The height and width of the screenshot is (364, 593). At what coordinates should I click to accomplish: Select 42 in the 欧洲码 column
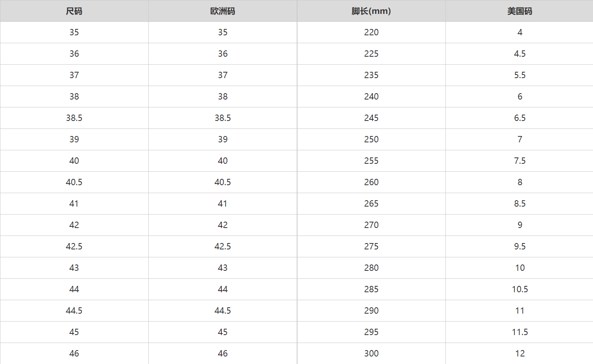223,225
